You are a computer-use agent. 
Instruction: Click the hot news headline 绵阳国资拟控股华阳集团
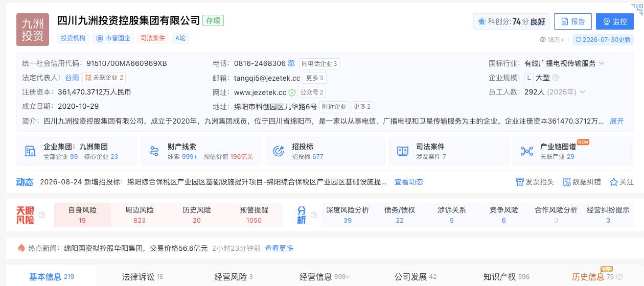pyautogui.click(x=135, y=248)
